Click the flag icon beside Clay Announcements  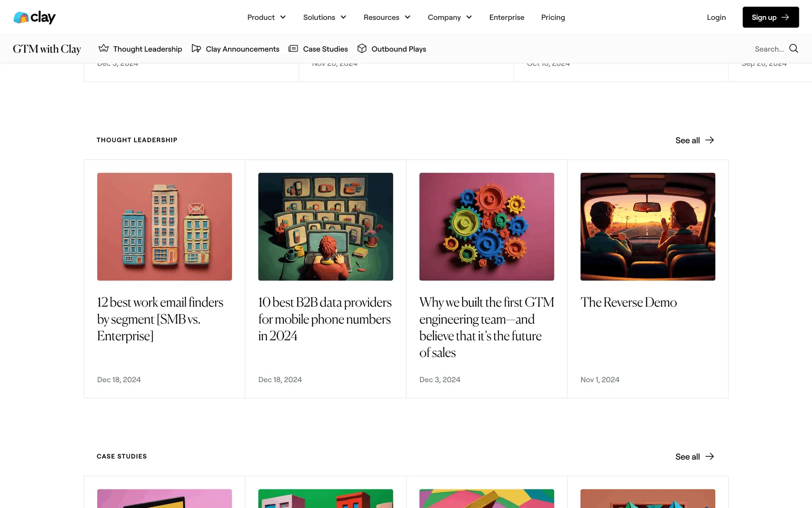pos(196,49)
